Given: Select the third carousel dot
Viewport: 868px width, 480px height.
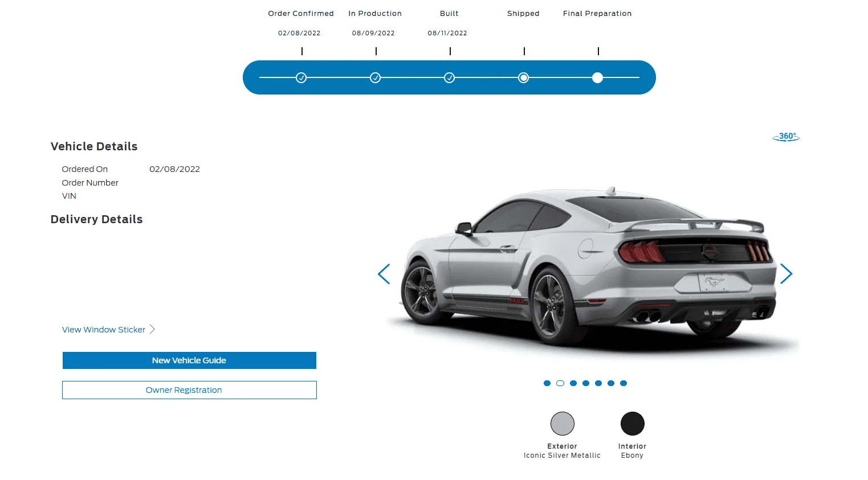Looking at the screenshot, I should tap(573, 383).
